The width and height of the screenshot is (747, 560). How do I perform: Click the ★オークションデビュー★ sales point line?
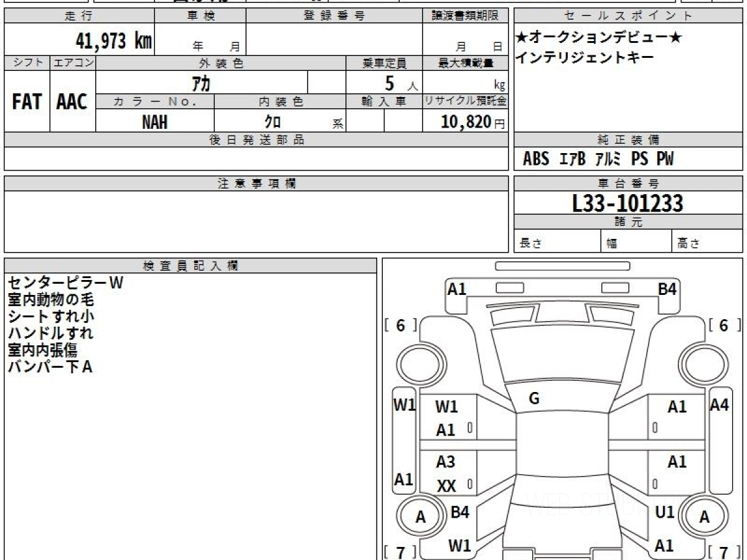coord(599,38)
